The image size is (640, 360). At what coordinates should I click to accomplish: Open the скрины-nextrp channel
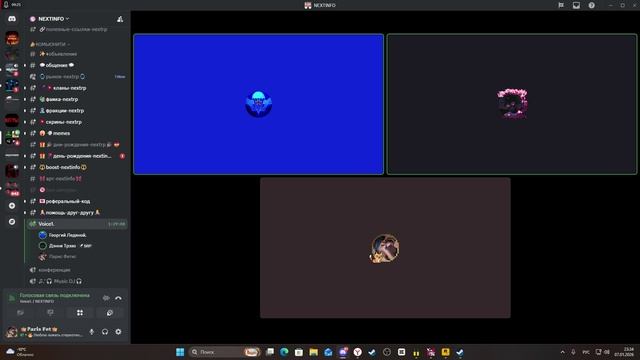63,122
